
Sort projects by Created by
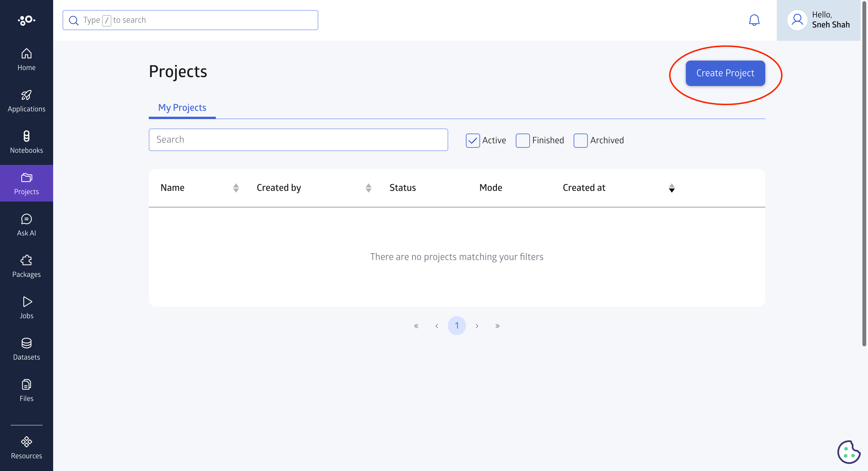[x=368, y=188]
